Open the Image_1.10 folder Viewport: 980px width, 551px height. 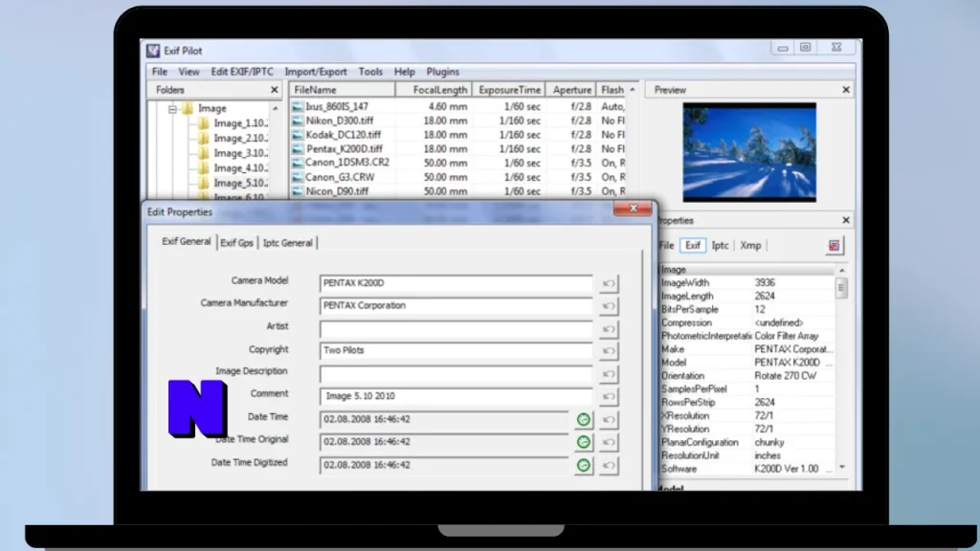coord(234,123)
